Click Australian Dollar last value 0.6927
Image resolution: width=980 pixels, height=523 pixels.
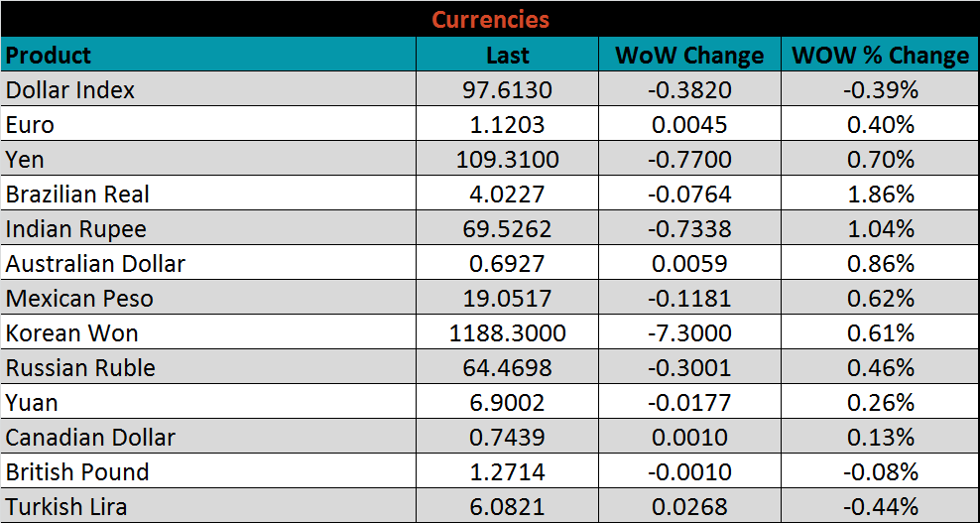point(507,264)
